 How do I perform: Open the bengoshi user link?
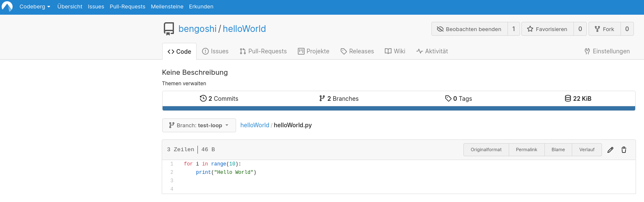[x=197, y=29]
